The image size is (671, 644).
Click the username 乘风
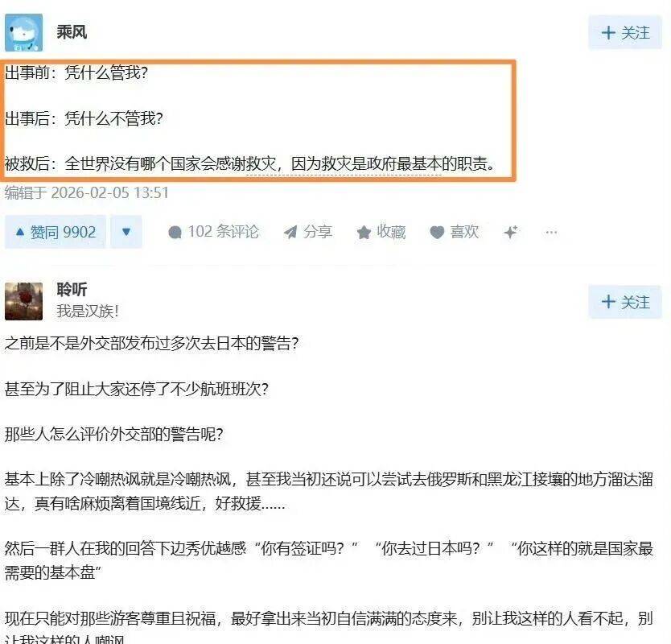[72, 31]
